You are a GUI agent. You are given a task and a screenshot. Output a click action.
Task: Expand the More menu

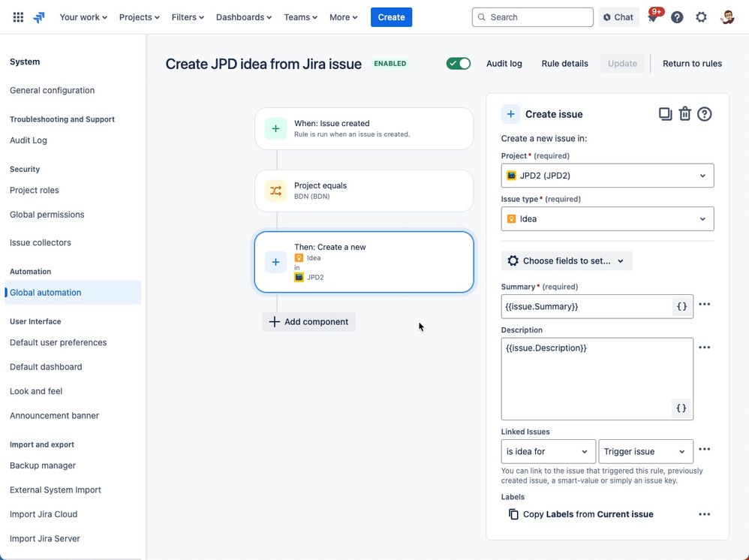point(344,17)
